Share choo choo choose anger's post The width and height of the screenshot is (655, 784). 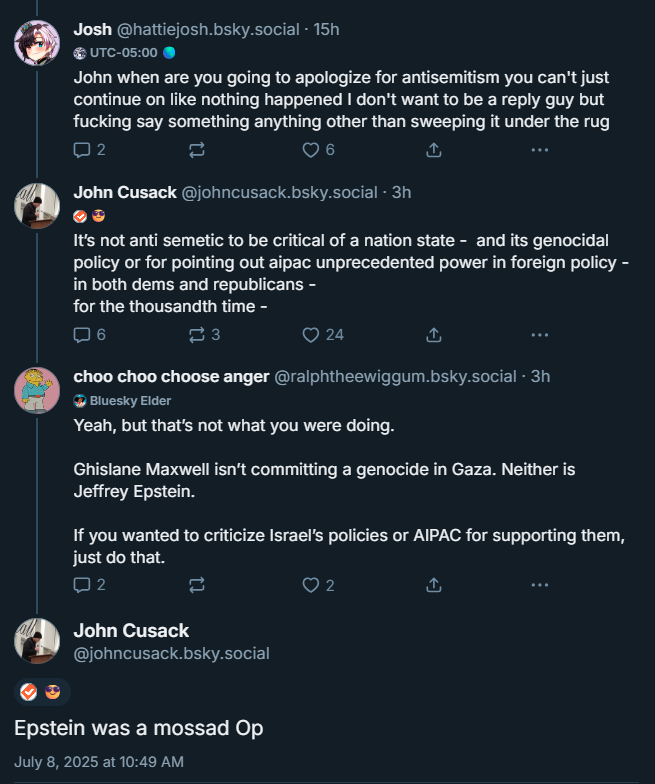(434, 585)
